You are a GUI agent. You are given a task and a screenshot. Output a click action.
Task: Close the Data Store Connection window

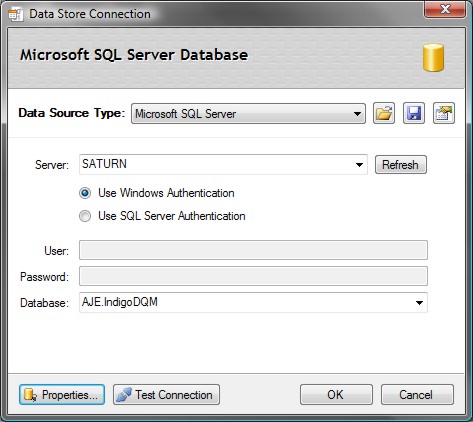pos(445,9)
